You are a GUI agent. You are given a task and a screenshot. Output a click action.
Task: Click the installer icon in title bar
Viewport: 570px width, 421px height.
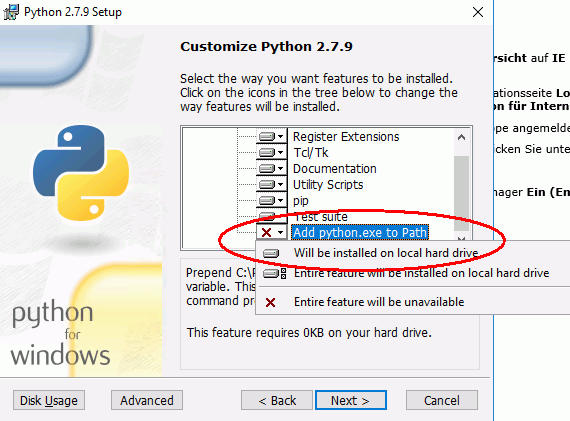(x=11, y=12)
